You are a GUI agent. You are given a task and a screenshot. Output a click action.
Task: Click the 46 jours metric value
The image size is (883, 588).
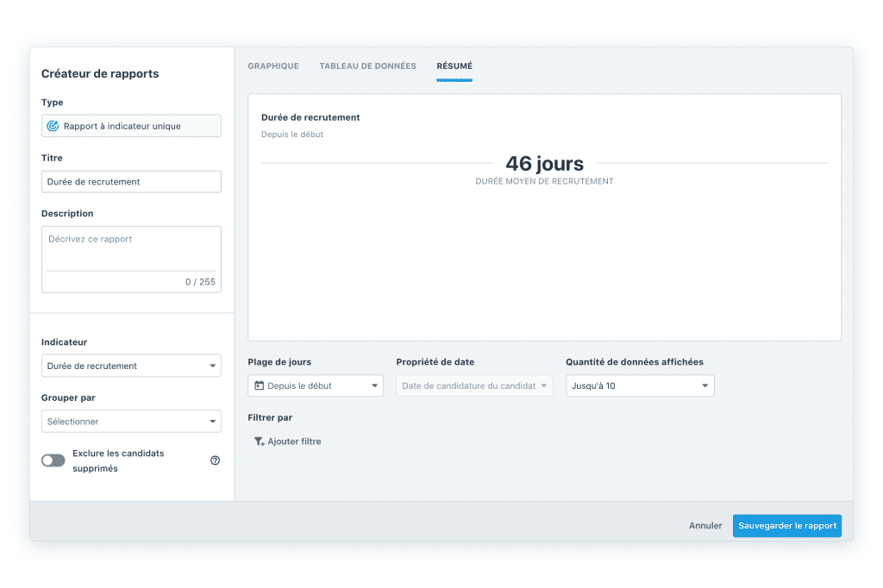[544, 164]
